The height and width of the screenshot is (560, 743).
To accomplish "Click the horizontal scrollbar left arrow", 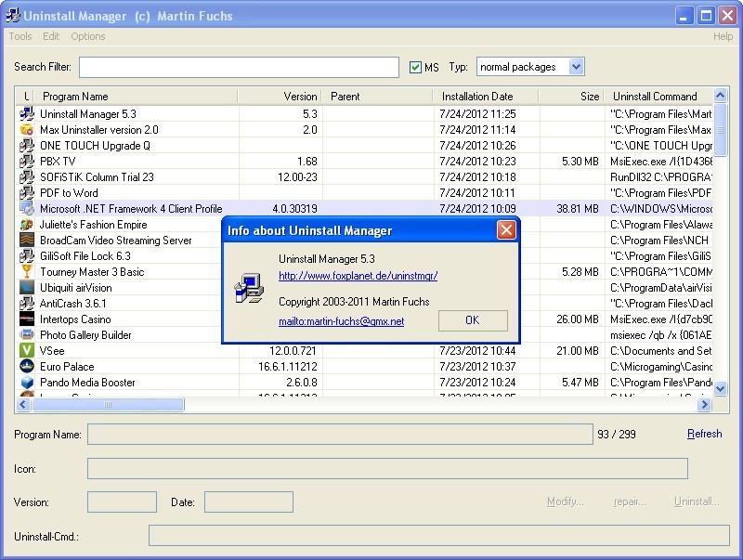I will [23, 405].
